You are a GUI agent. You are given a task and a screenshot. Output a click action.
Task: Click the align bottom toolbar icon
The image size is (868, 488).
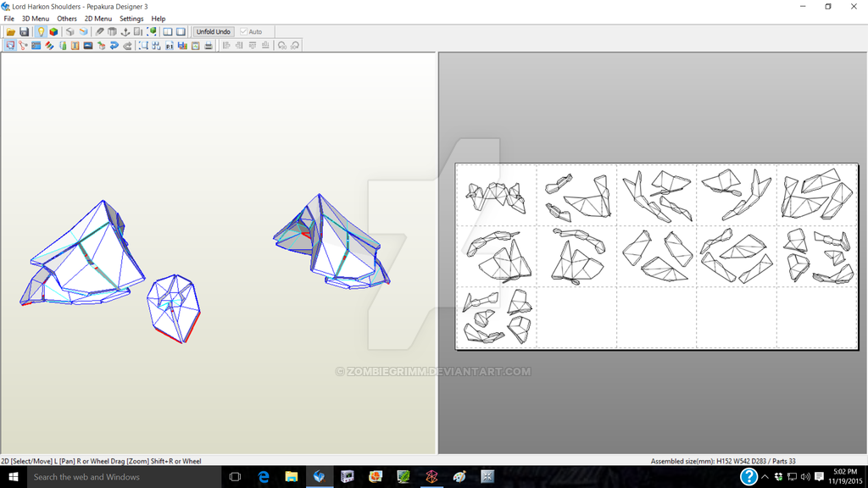point(265,46)
